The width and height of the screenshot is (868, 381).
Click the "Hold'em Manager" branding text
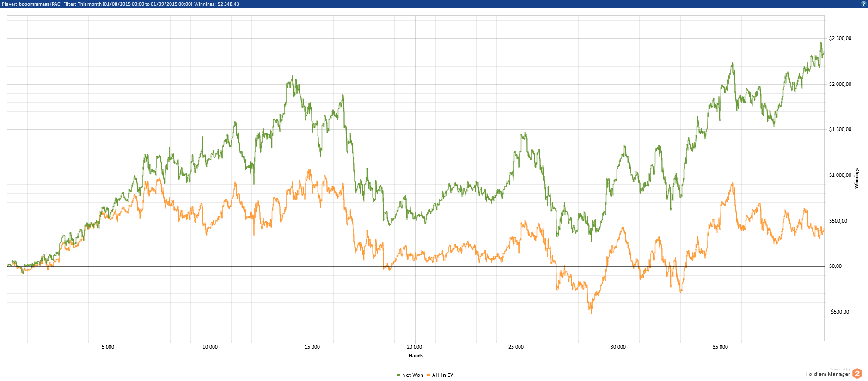coord(827,374)
